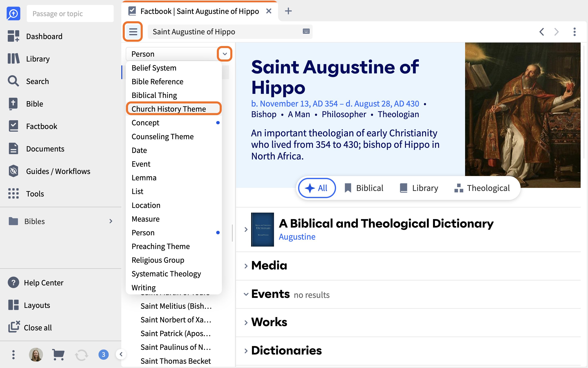Choose Lemma from the category list
588x368 pixels.
(x=174, y=178)
